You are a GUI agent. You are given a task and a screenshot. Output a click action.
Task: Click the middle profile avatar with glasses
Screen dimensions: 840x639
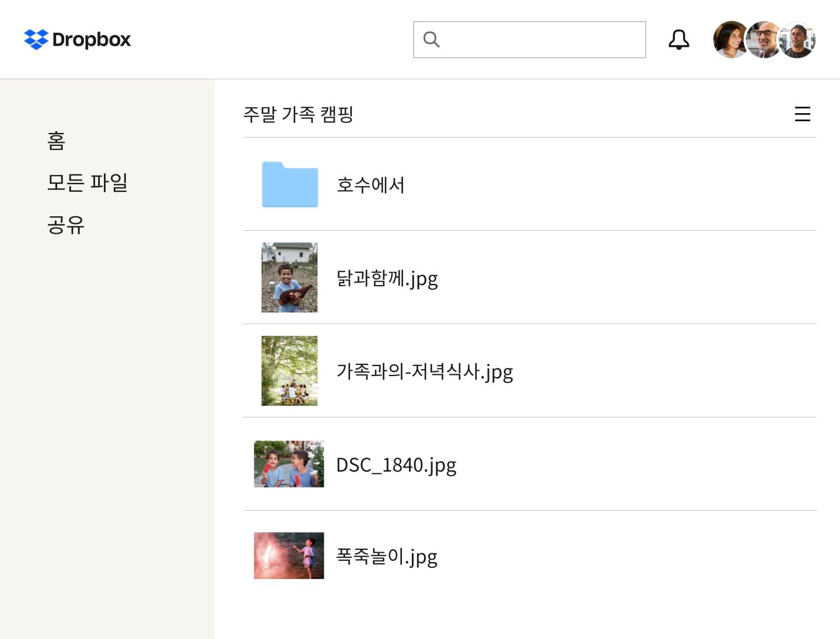pos(764,40)
